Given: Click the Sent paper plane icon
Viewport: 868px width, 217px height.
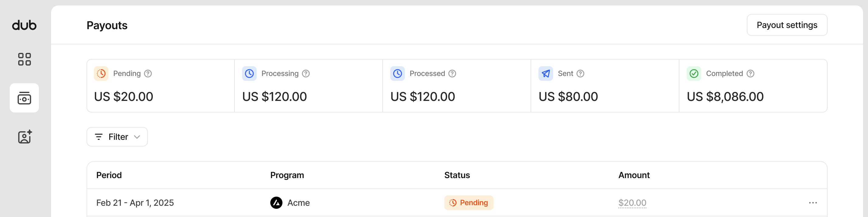Looking at the screenshot, I should pyautogui.click(x=545, y=74).
